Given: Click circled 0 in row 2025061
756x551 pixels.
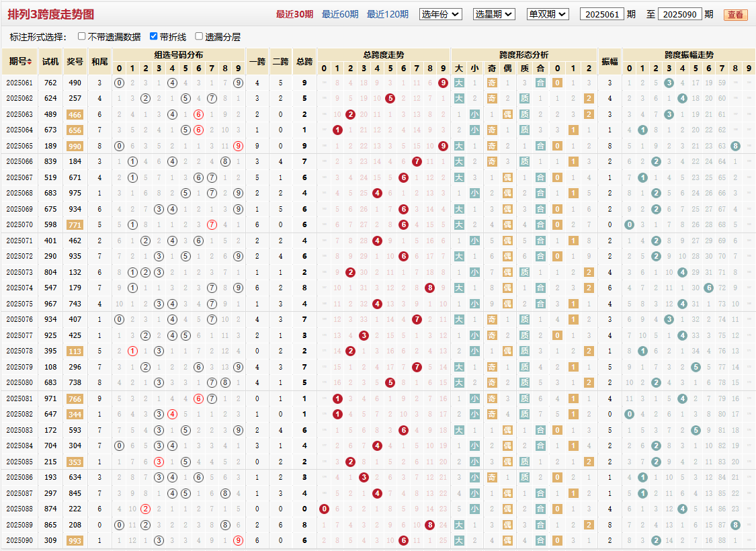Looking at the screenshot, I should (x=119, y=83).
